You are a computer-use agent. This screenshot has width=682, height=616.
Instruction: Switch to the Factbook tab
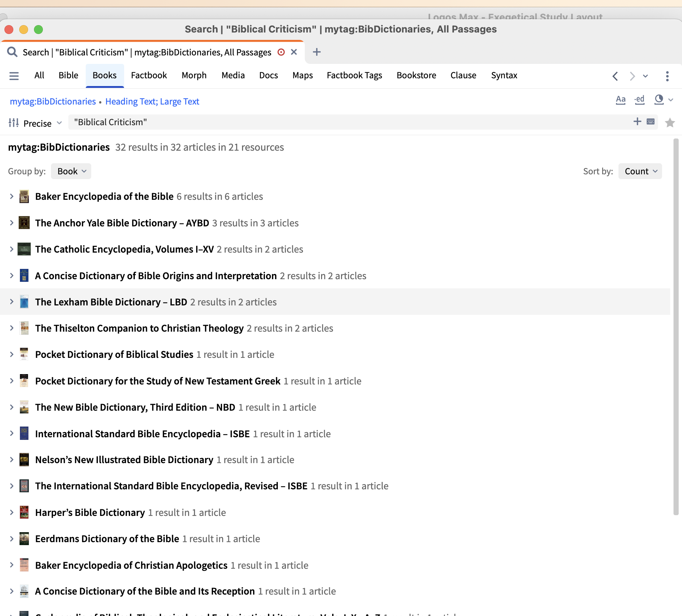click(x=149, y=75)
